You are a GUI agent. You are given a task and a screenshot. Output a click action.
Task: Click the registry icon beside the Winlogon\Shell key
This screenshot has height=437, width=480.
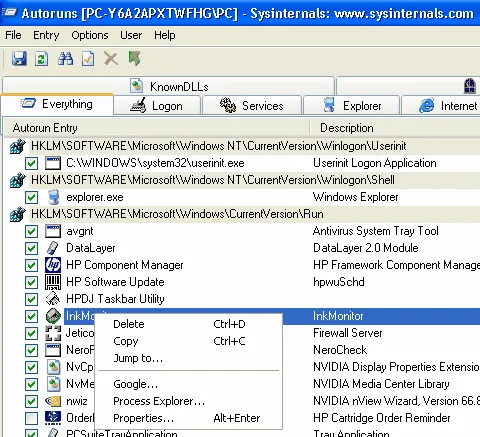pyautogui.click(x=18, y=180)
